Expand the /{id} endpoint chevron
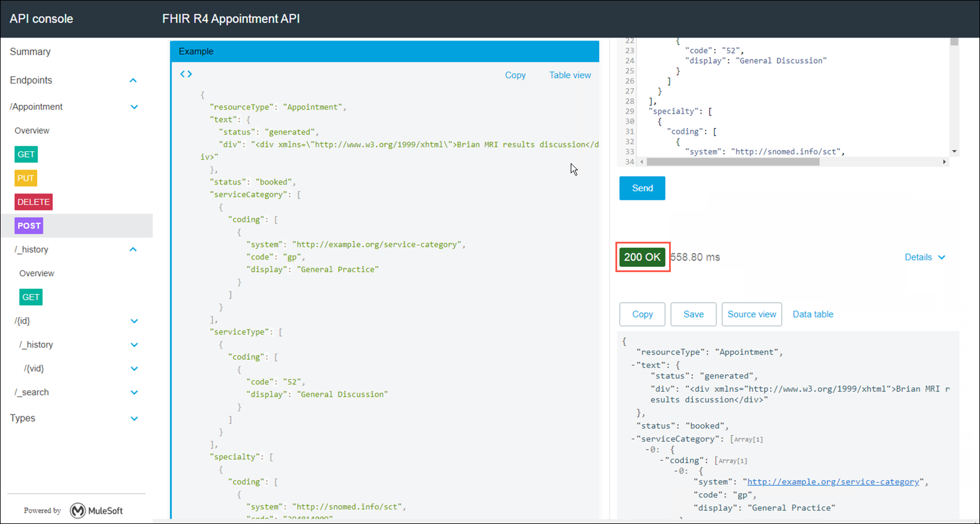Screen dimensions: 980x524 134,321
